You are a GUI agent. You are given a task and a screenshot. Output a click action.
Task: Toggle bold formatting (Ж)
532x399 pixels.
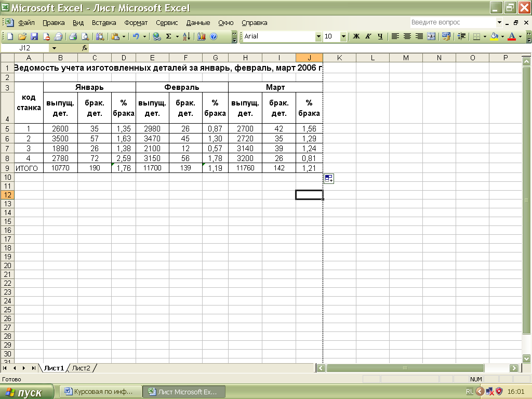(x=356, y=36)
